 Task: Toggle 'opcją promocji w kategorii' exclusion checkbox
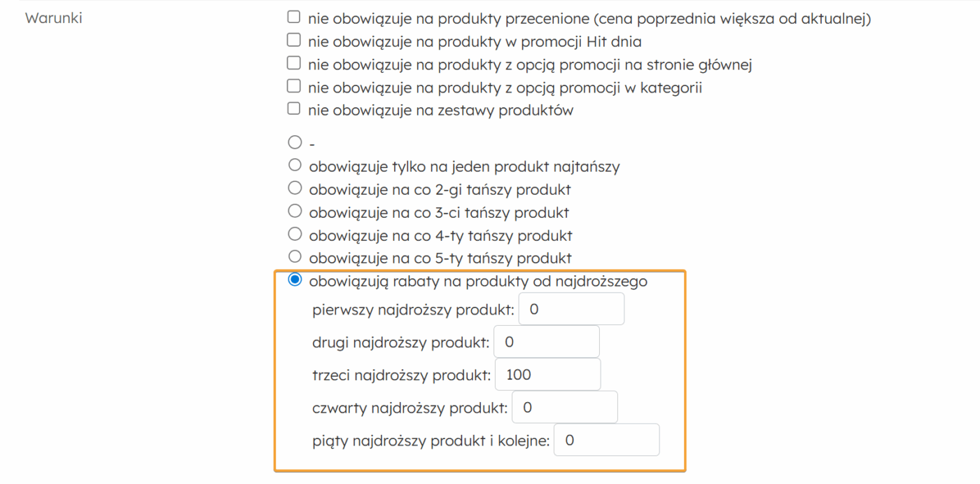(294, 87)
